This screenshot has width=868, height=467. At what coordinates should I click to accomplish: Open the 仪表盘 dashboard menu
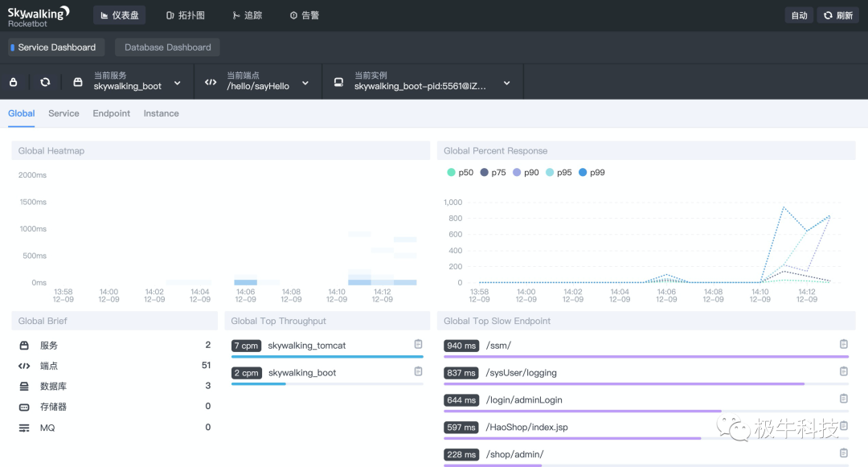[x=120, y=15]
